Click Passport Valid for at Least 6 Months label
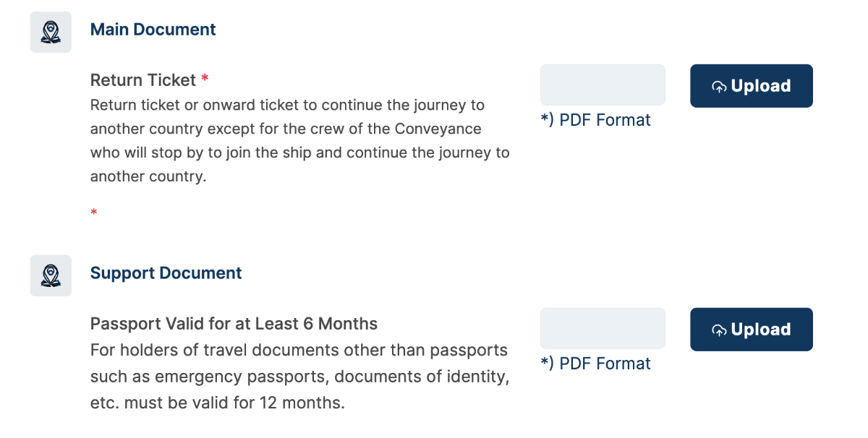Viewport: 868px width, 438px height. pyautogui.click(x=234, y=323)
